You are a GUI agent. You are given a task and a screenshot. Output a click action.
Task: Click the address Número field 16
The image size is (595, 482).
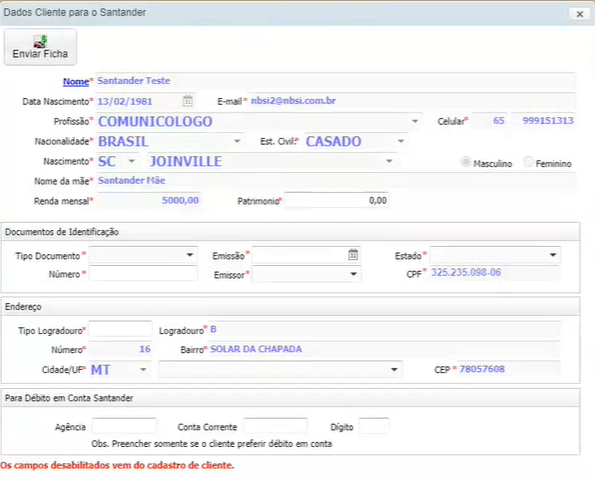point(120,349)
